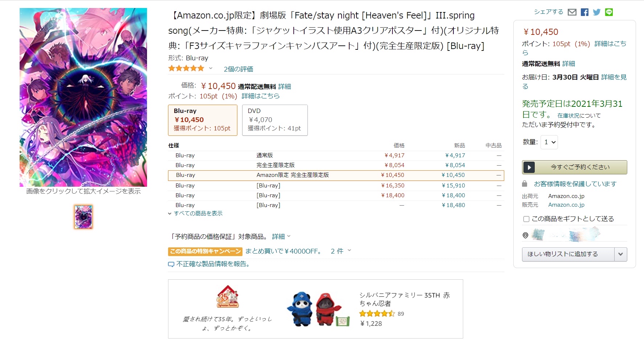Click the lock icon beside the customer info protection link
Image resolution: width=644 pixels, height=340 pixels.
coord(525,183)
